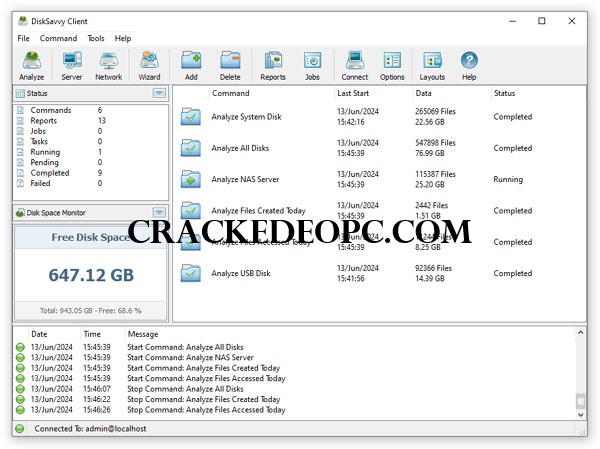This screenshot has width=600, height=449.
Task: Expand the Disk Space Monitor dropdown arrow
Action: pyautogui.click(x=159, y=212)
